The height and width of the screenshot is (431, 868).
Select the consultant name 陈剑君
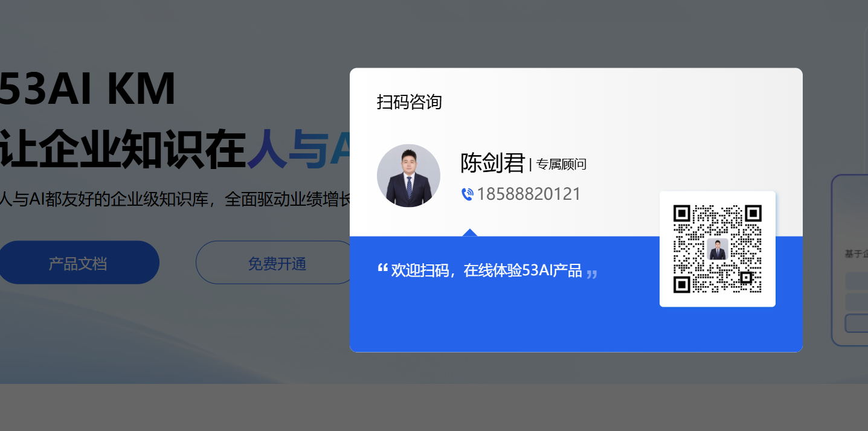click(x=492, y=163)
